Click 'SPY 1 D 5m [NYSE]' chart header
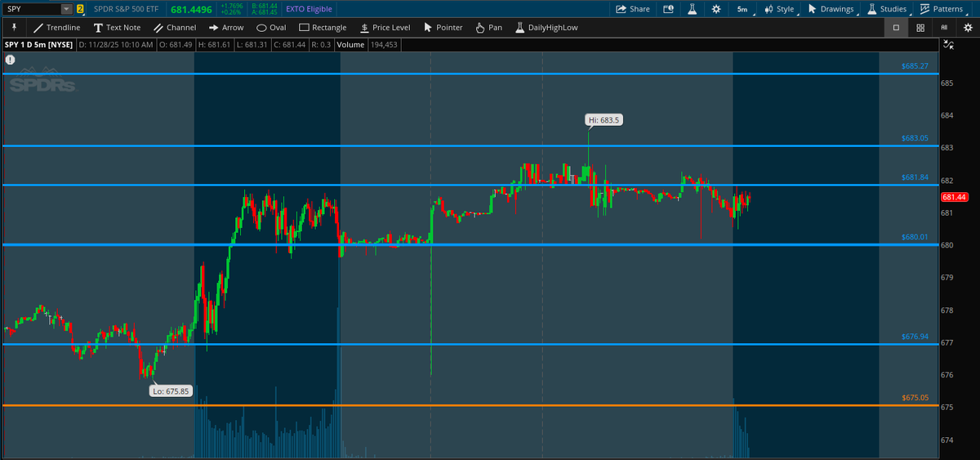 pyautogui.click(x=39, y=45)
